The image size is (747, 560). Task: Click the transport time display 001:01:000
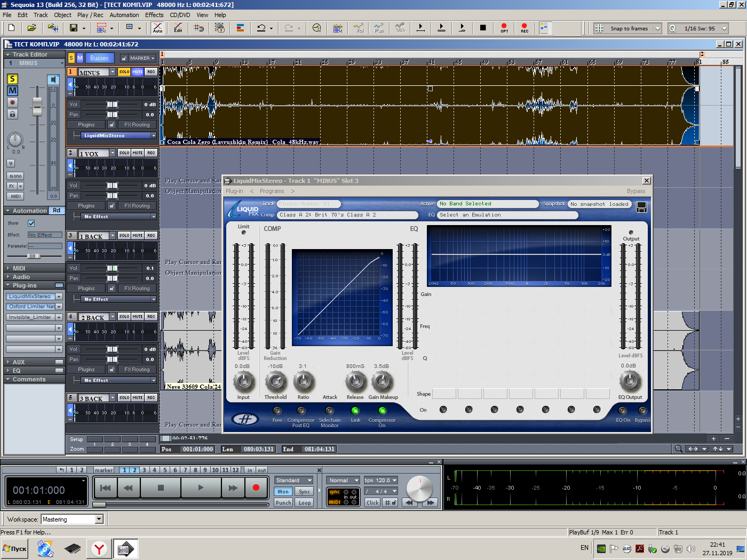[39, 490]
